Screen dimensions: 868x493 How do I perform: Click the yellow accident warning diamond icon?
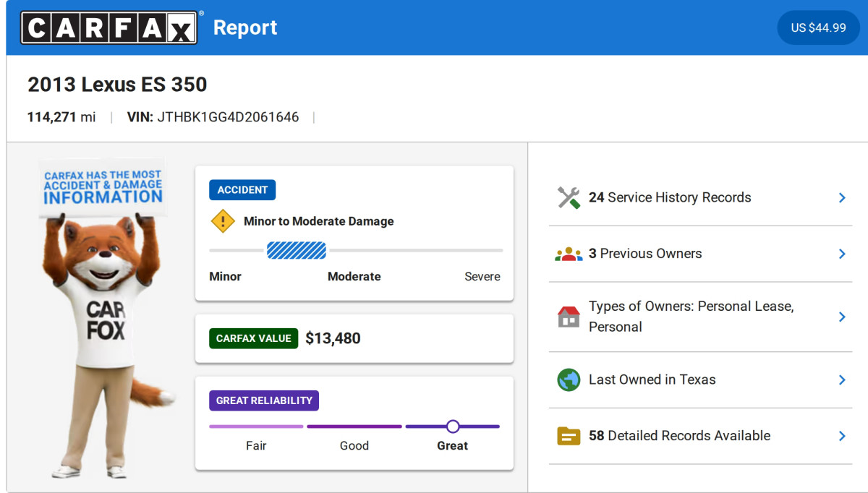pos(223,221)
